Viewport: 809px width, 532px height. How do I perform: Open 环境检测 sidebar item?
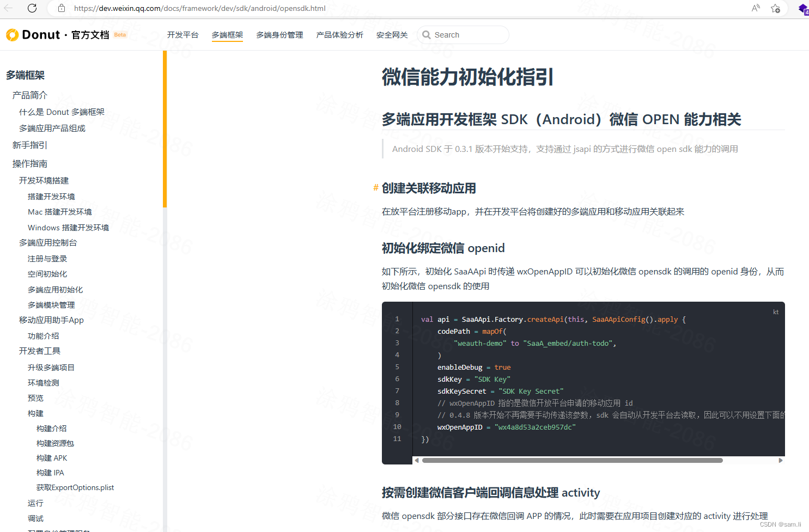point(43,383)
